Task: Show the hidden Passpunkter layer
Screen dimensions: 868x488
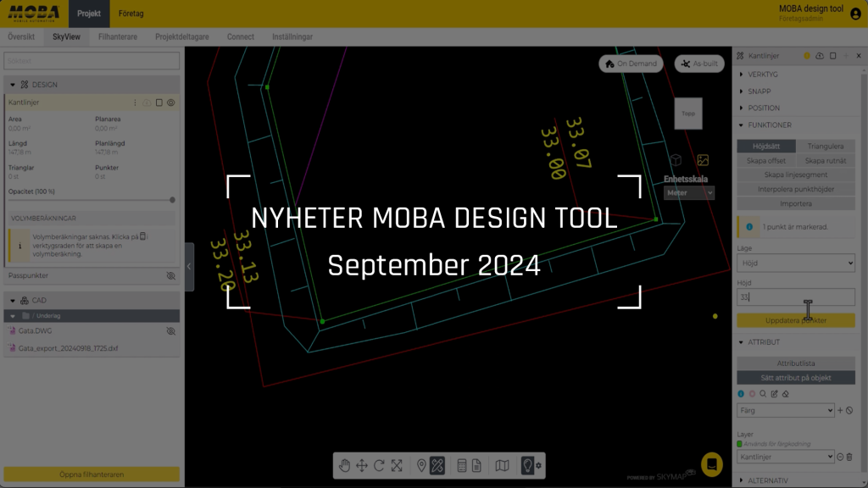Action: pos(171,275)
